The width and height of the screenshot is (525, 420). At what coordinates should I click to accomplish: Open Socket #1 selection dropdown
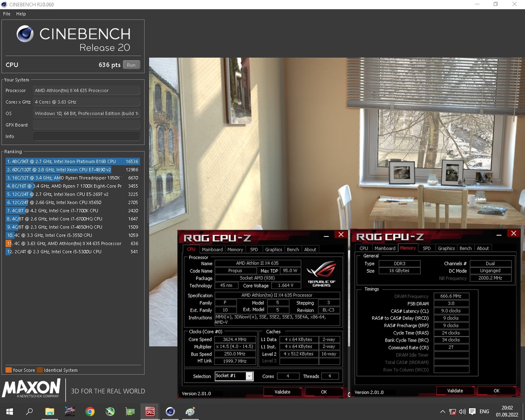[x=249, y=376]
